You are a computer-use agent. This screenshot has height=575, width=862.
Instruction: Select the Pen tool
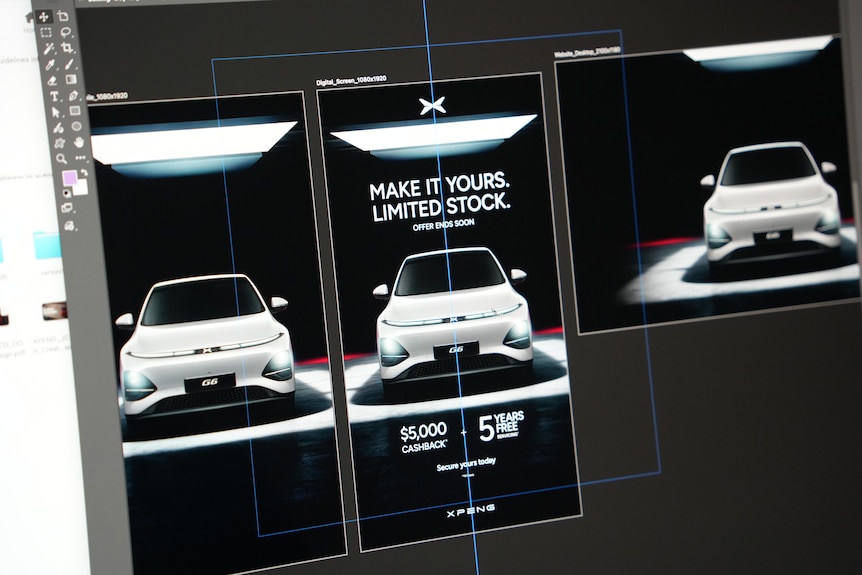[x=74, y=95]
